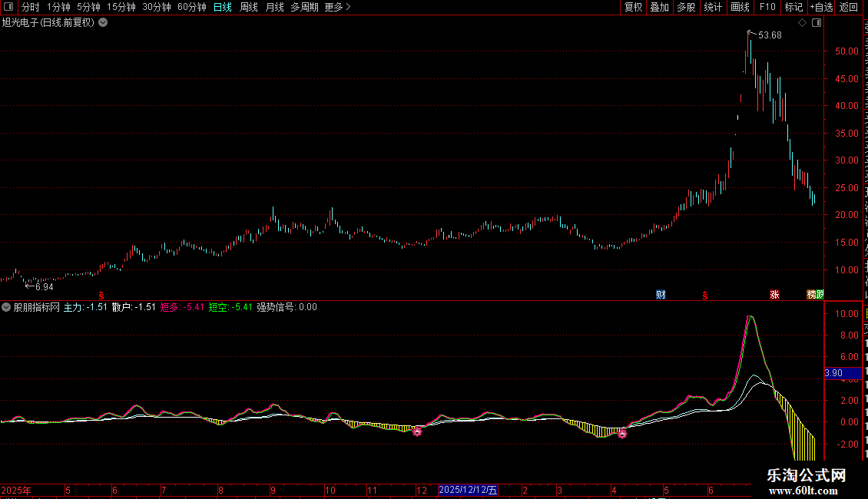This screenshot has height=499, width=868.
Task: Open the 多周期 multi-period view
Action: [304, 7]
